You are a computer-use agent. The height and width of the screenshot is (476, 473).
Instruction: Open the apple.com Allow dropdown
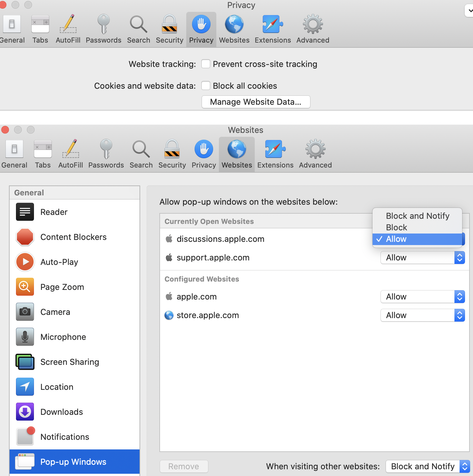click(422, 297)
